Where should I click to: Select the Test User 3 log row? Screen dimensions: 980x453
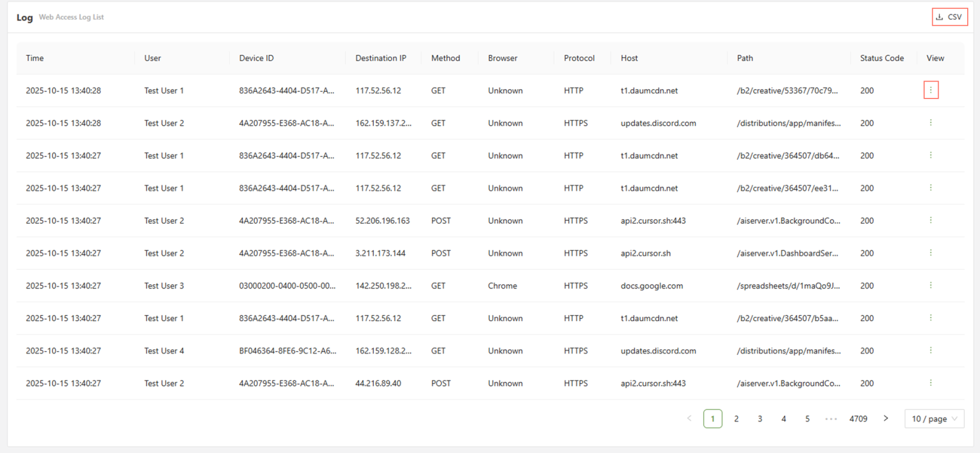[x=164, y=286]
